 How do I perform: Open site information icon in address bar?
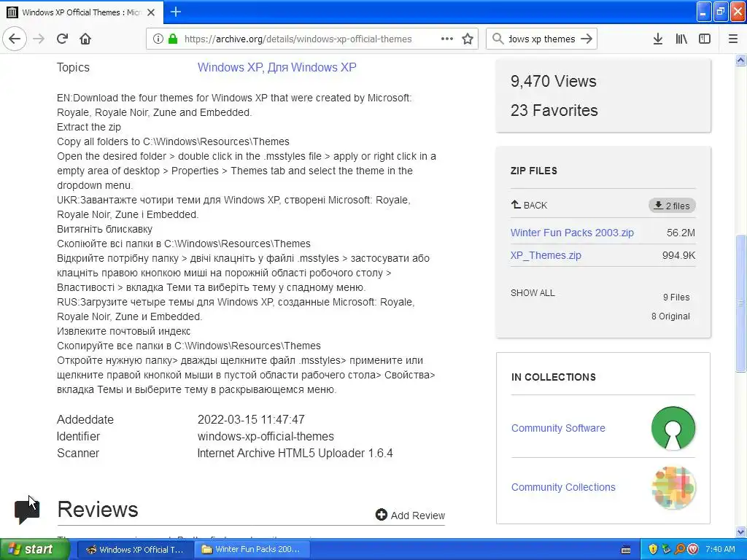[158, 39]
